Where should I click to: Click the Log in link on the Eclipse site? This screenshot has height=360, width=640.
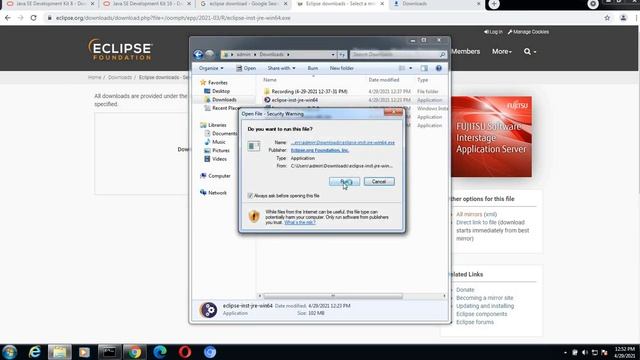(493, 32)
